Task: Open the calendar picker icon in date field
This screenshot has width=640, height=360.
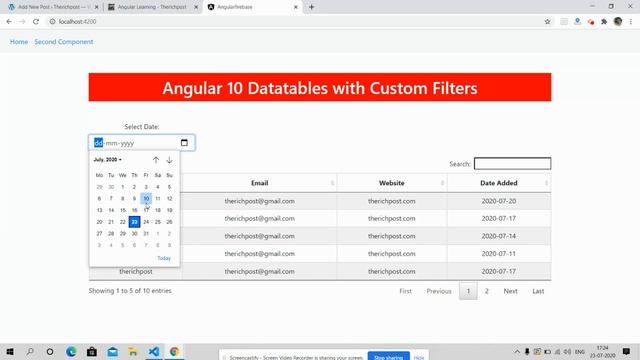Action: pos(184,142)
